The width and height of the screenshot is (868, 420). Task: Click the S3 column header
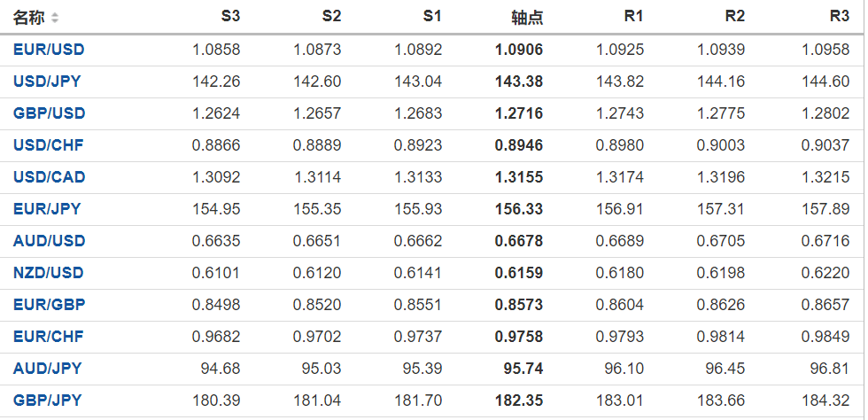click(230, 17)
